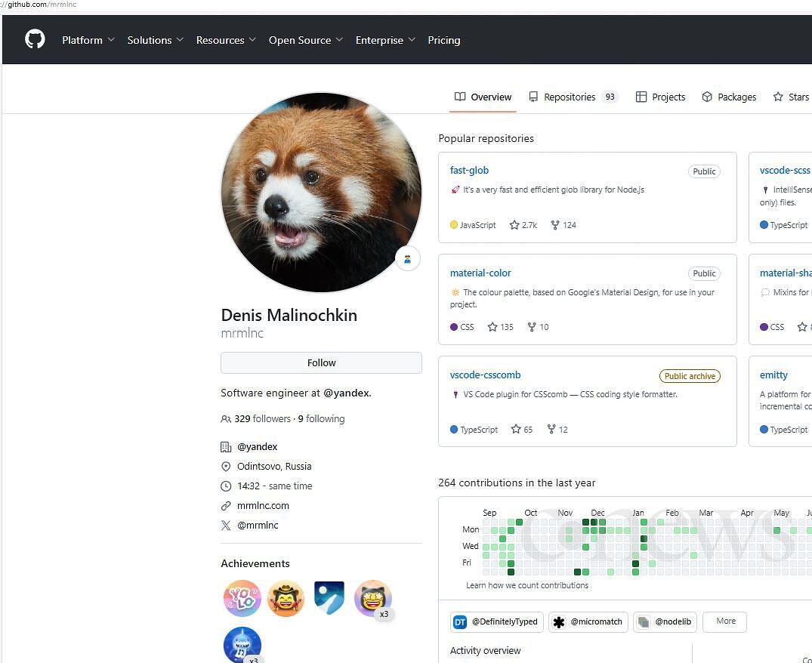Click the @yandex organization entry
Screen dimensions: 812x663
[x=258, y=447]
